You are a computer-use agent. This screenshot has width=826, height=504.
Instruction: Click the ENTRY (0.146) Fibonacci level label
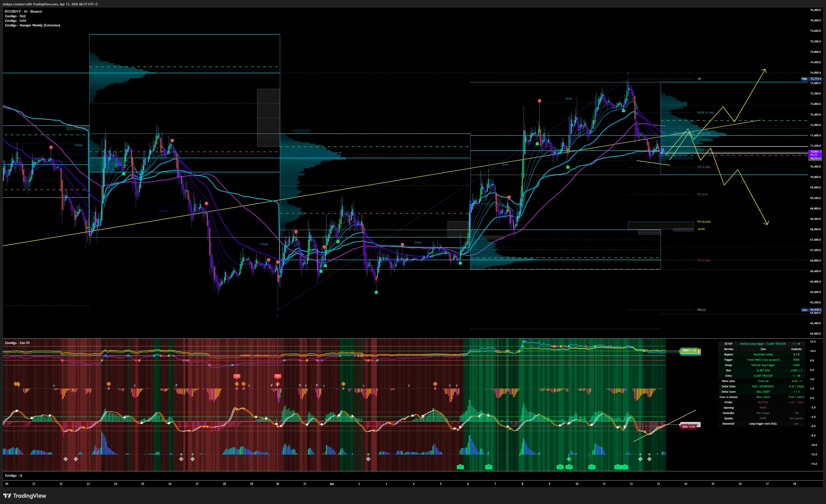[x=705, y=113]
